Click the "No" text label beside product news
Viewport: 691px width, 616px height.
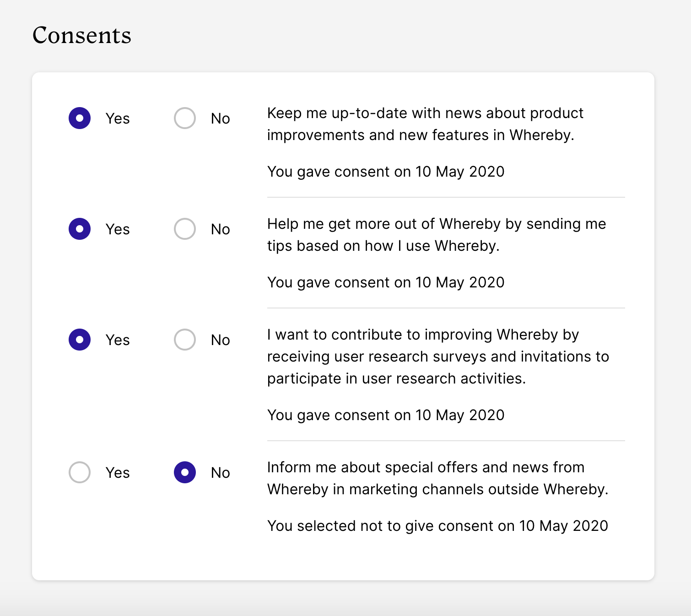pyautogui.click(x=220, y=119)
